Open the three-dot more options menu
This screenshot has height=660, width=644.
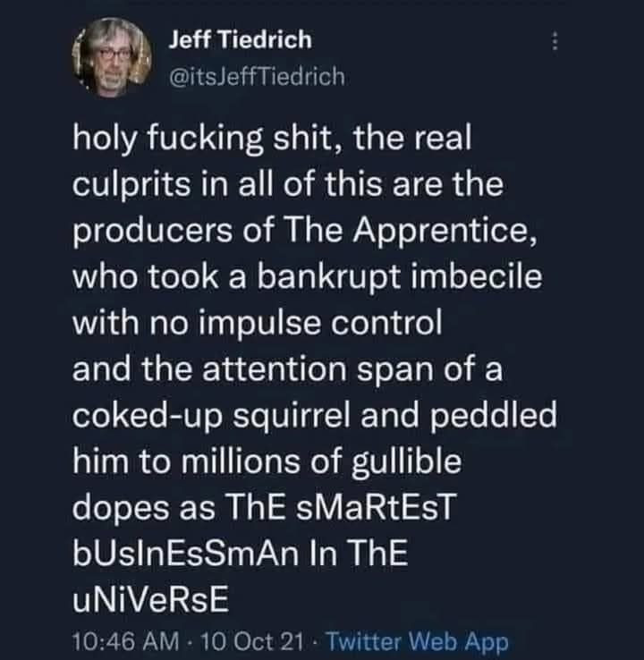pyautogui.click(x=555, y=42)
